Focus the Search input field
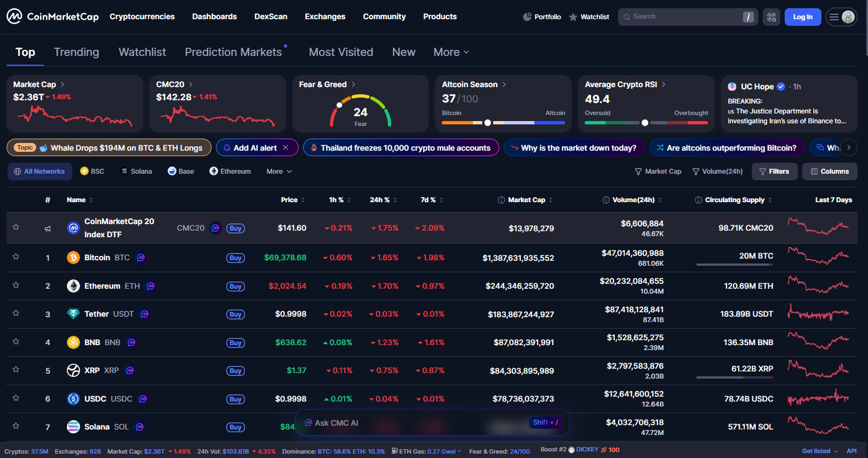 (687, 17)
